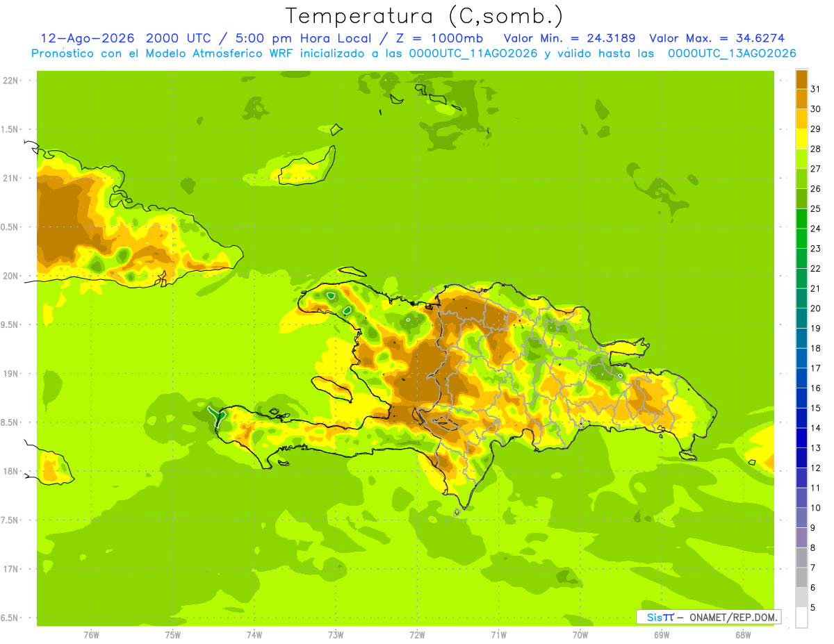Click colorbar swatch between 29 and 30

(x=801, y=119)
